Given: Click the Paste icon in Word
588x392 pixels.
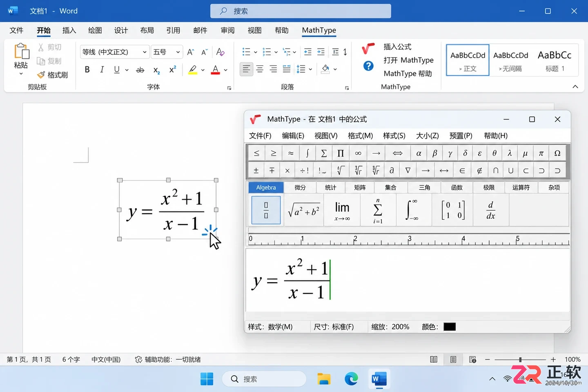Looking at the screenshot, I should pyautogui.click(x=21, y=52).
